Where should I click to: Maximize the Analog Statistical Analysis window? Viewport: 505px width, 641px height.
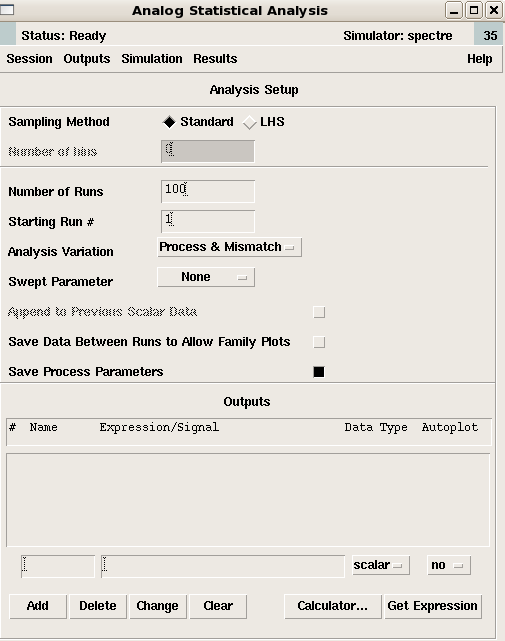pos(474,10)
